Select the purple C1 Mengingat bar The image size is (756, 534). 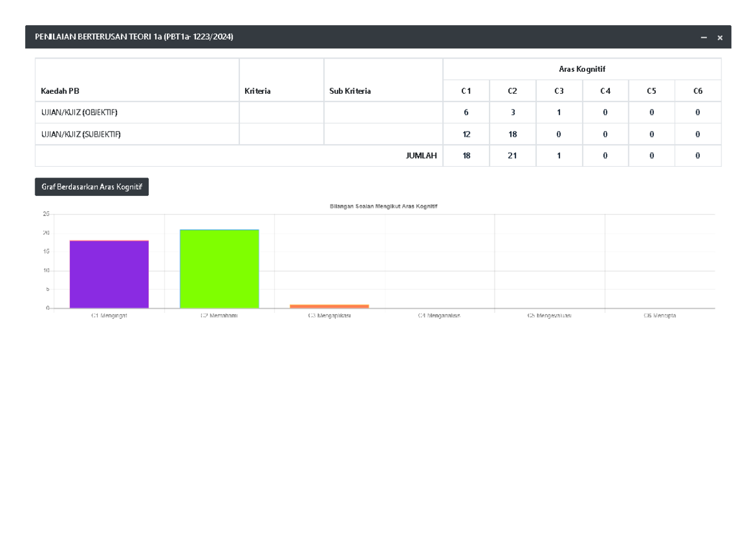pyautogui.click(x=109, y=275)
